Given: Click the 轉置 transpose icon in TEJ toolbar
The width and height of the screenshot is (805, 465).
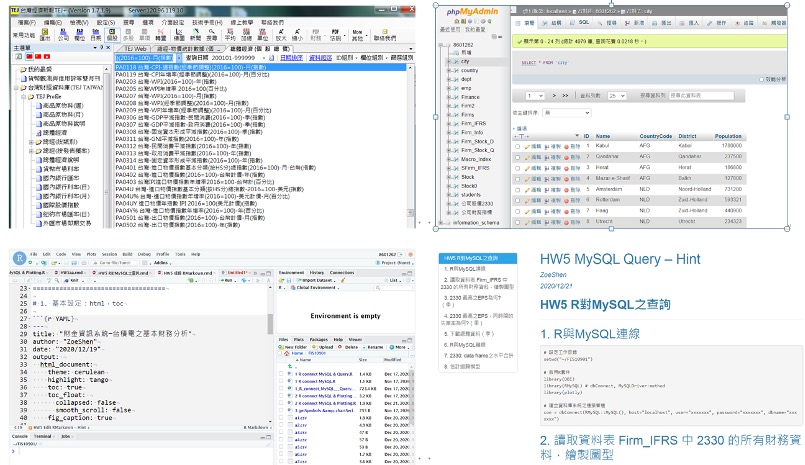Looking at the screenshot, I should point(161,35).
